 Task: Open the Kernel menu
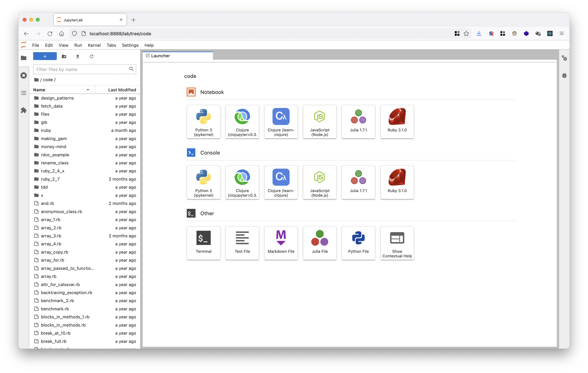(94, 45)
